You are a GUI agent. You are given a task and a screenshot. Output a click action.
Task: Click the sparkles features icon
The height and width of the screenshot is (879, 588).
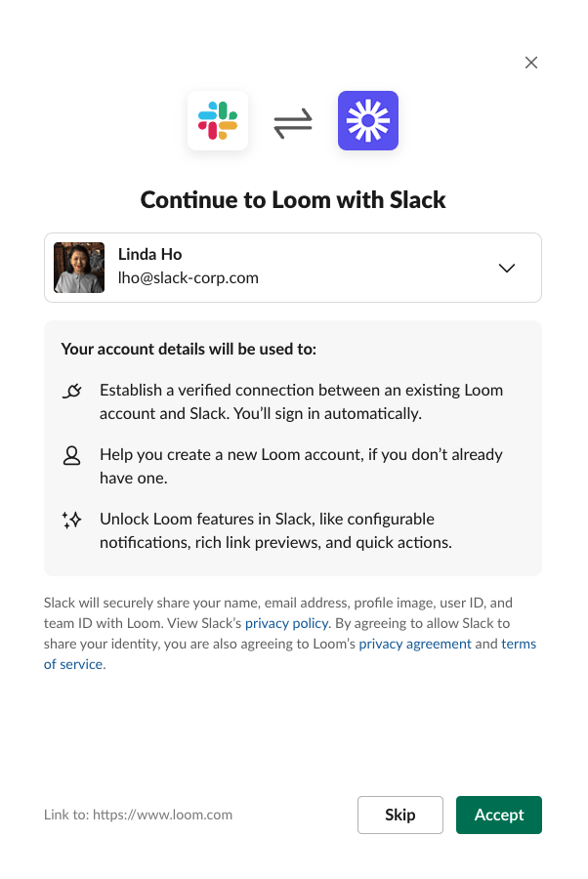[x=71, y=521]
